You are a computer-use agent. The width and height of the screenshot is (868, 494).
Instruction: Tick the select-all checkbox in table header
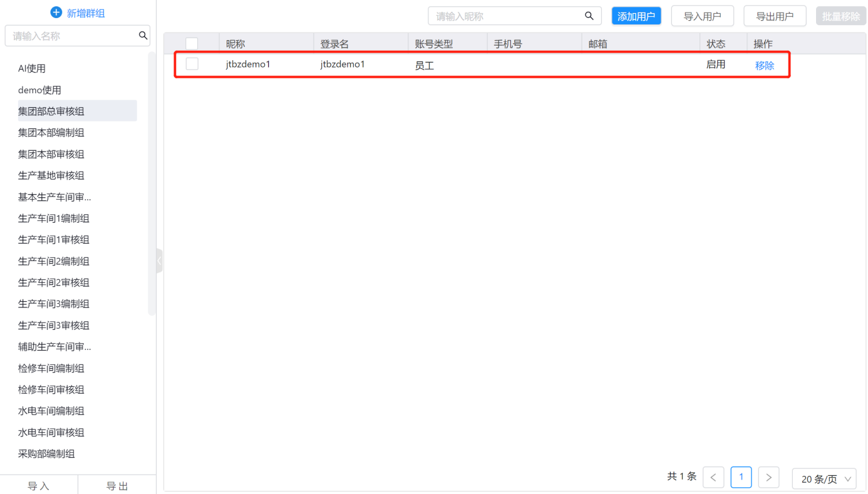tap(192, 44)
